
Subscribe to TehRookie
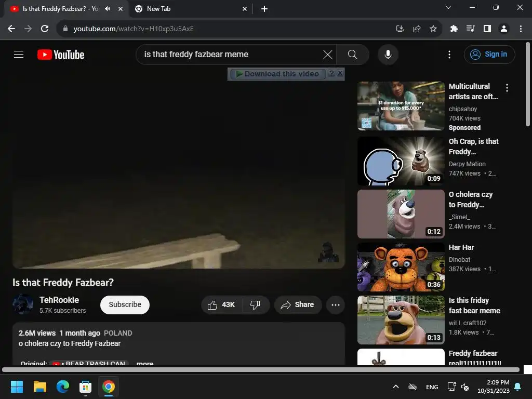point(125,304)
